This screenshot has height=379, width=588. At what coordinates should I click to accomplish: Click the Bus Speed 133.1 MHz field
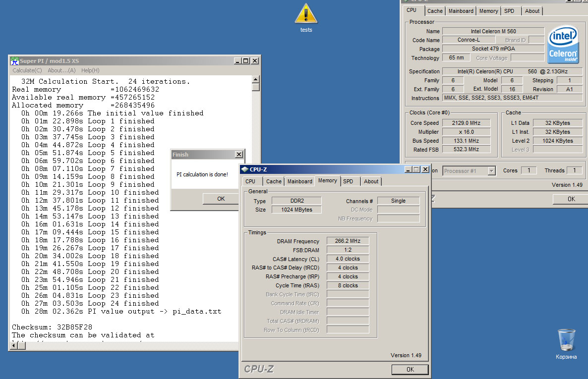pos(466,141)
